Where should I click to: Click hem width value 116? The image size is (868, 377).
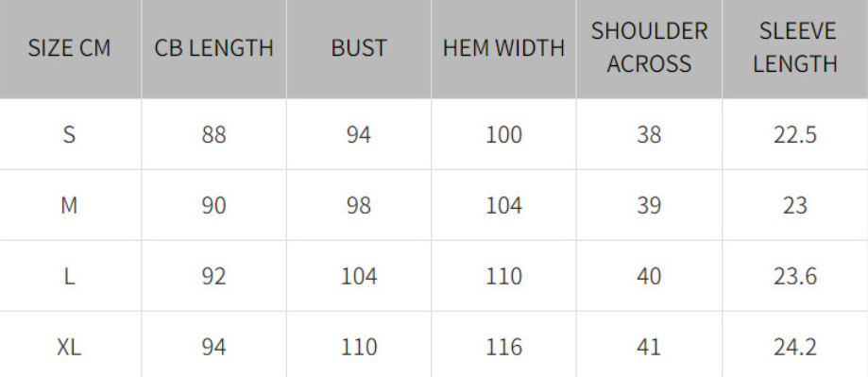(503, 347)
